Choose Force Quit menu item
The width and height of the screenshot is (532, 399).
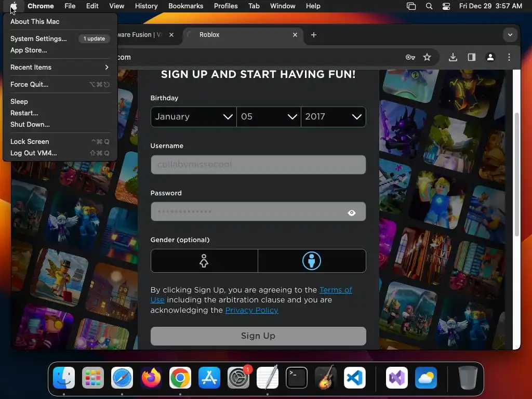click(x=60, y=84)
